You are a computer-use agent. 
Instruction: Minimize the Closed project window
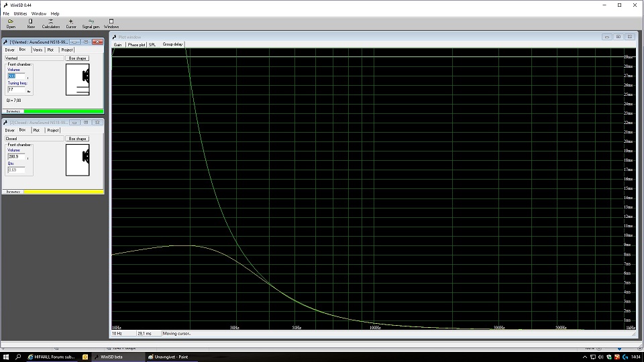point(74,122)
